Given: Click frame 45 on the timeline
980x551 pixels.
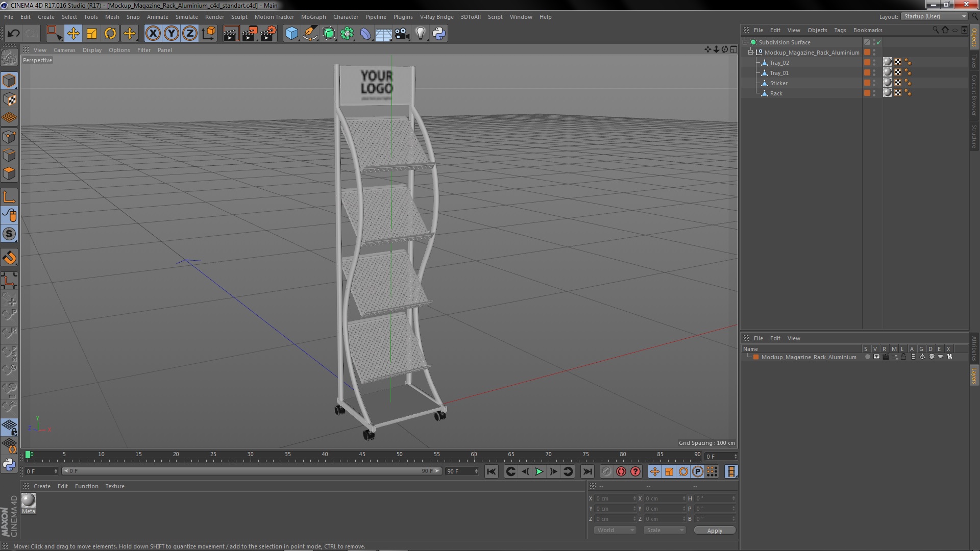Looking at the screenshot, I should (362, 455).
